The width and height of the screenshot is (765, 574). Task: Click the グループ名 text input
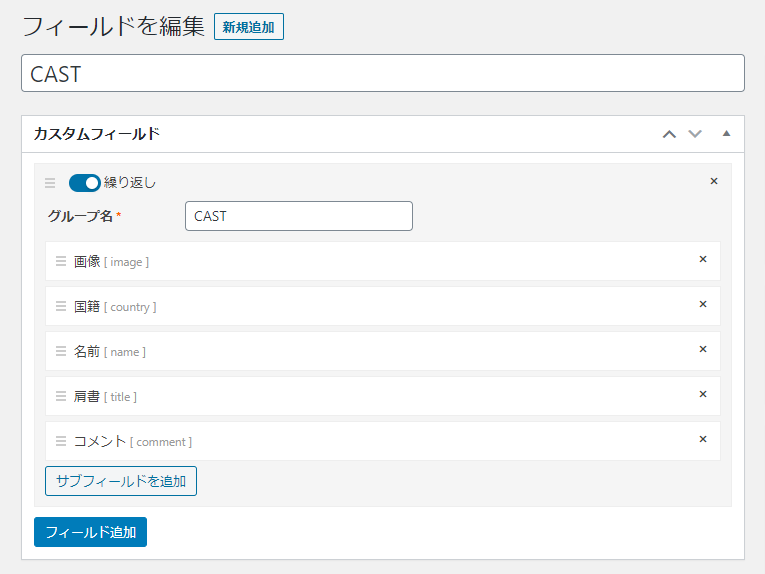pos(298,216)
